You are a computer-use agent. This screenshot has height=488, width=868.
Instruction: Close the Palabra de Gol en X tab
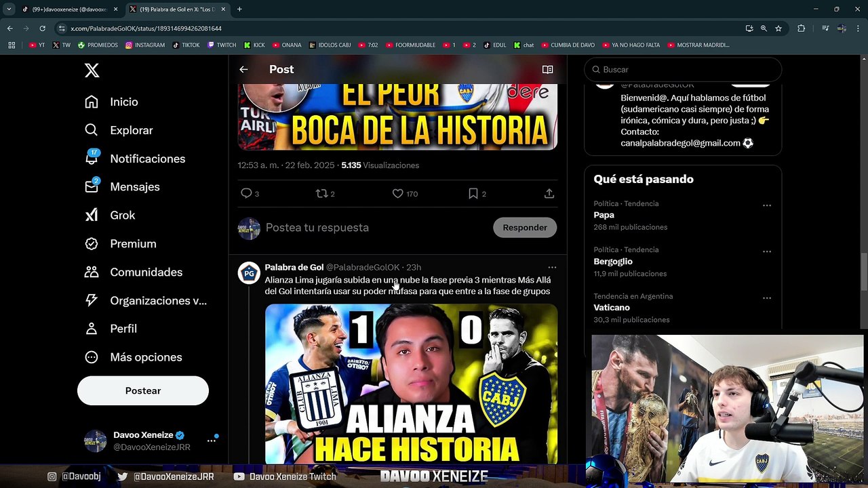(x=223, y=9)
